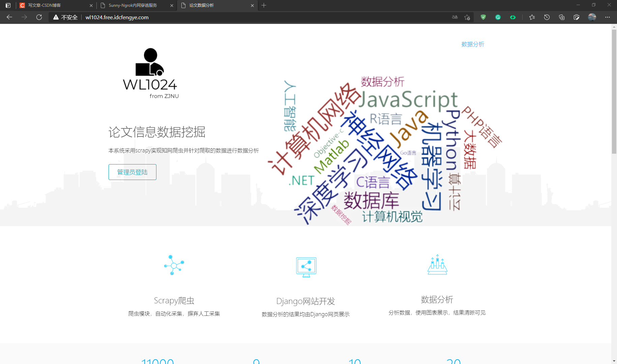Click the word cloud image
The width and height of the screenshot is (617, 364).
384,150
